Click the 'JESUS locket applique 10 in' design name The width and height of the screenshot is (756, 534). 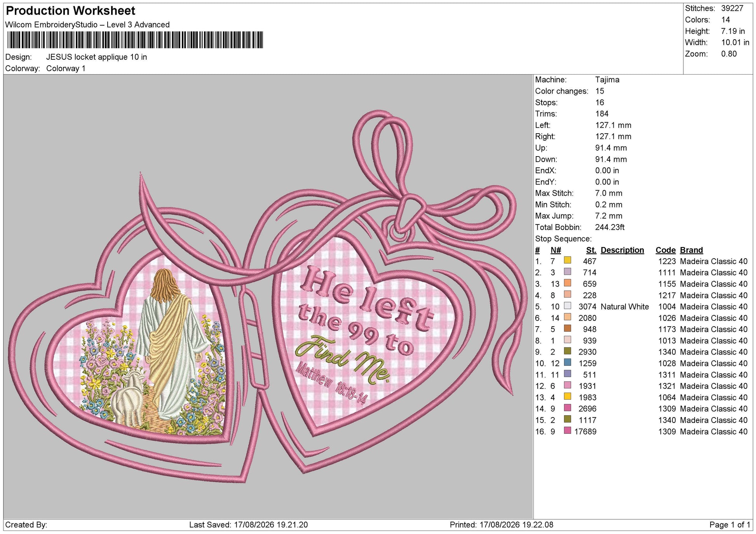(96, 57)
